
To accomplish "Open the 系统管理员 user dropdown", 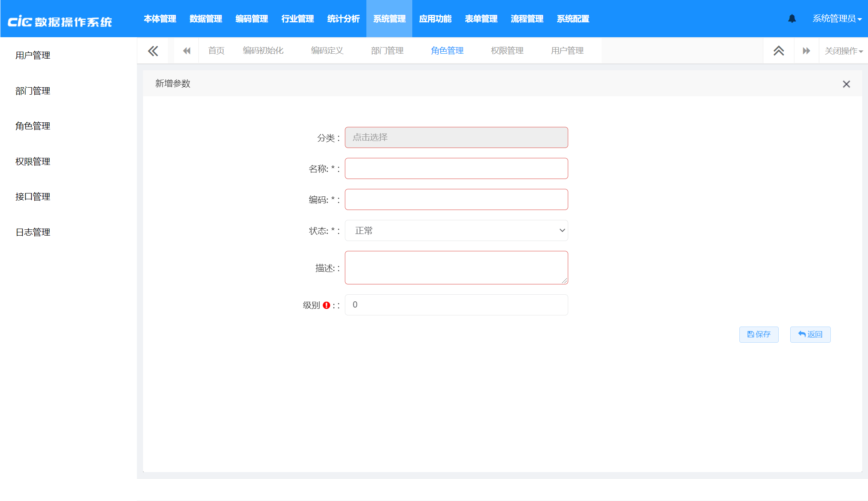I will point(837,19).
